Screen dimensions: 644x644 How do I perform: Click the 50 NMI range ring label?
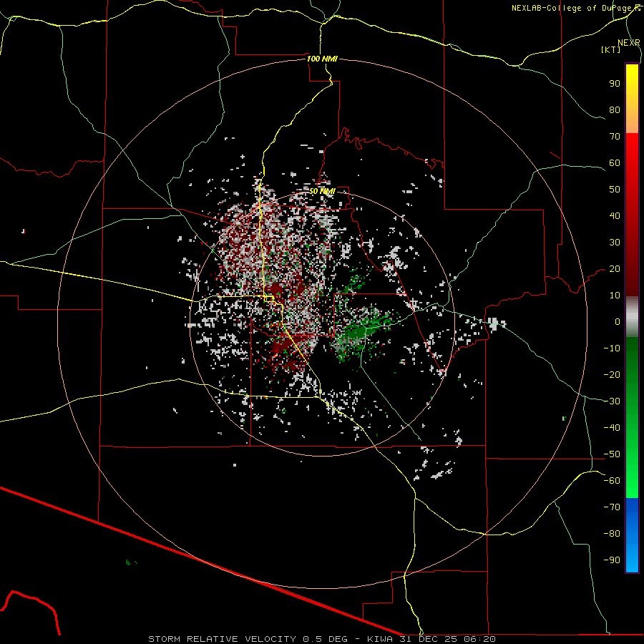(323, 191)
